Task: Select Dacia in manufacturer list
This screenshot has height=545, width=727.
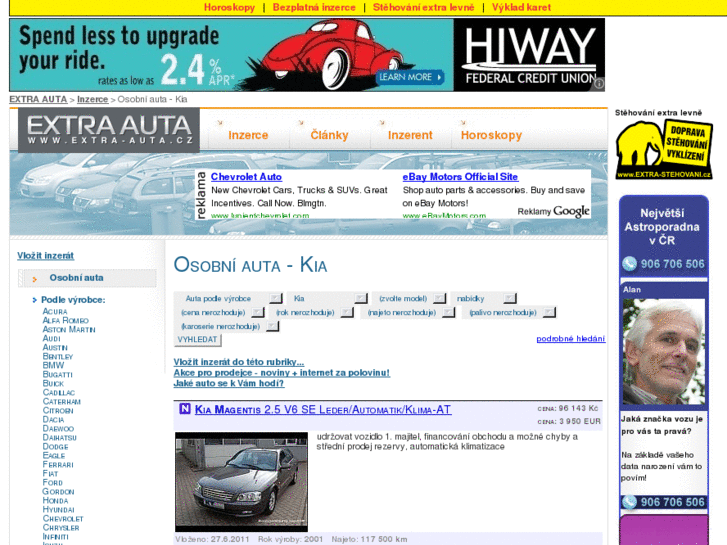Action: pos(53,419)
